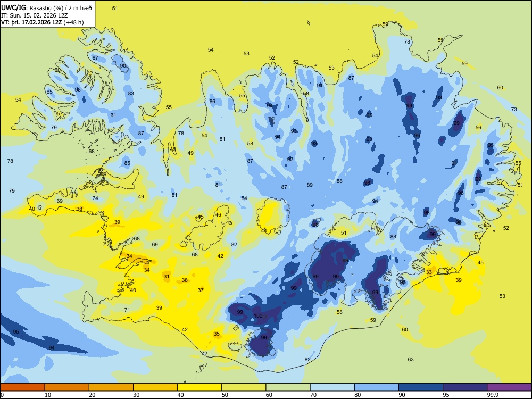Viewport: 532px width, 399px height.
Task: Click the '56' value in the east
Action: point(478,128)
